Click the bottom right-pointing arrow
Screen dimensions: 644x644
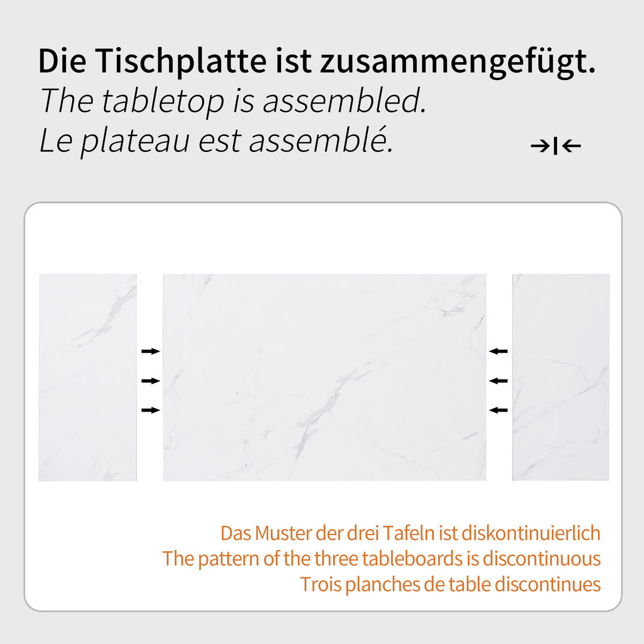[151, 410]
